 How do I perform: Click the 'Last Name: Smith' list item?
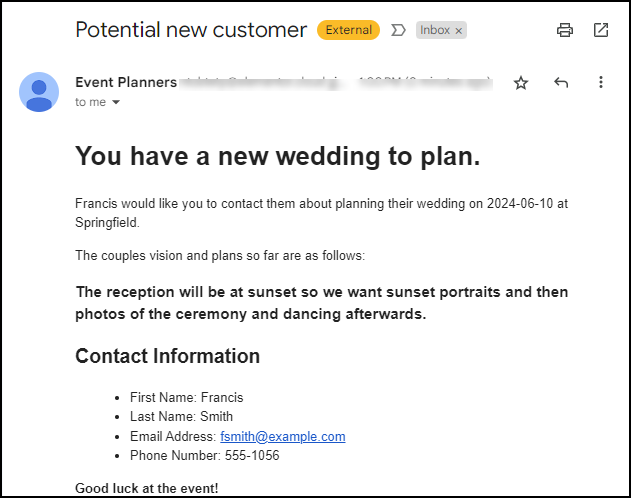point(181,416)
